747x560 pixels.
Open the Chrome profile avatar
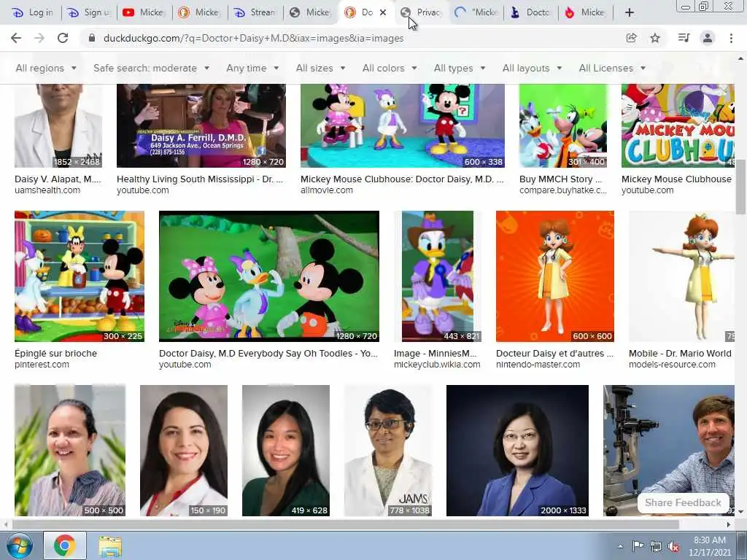(708, 38)
